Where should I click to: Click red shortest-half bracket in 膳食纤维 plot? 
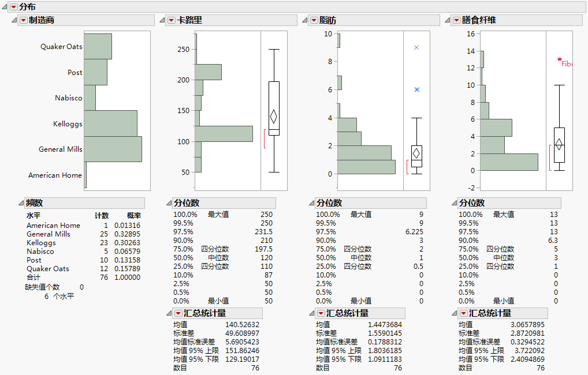pyautogui.click(x=550, y=157)
